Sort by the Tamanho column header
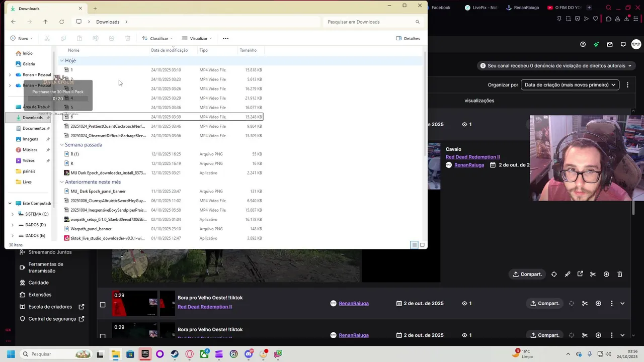Viewport: 644px width, 362px height. click(x=251, y=50)
